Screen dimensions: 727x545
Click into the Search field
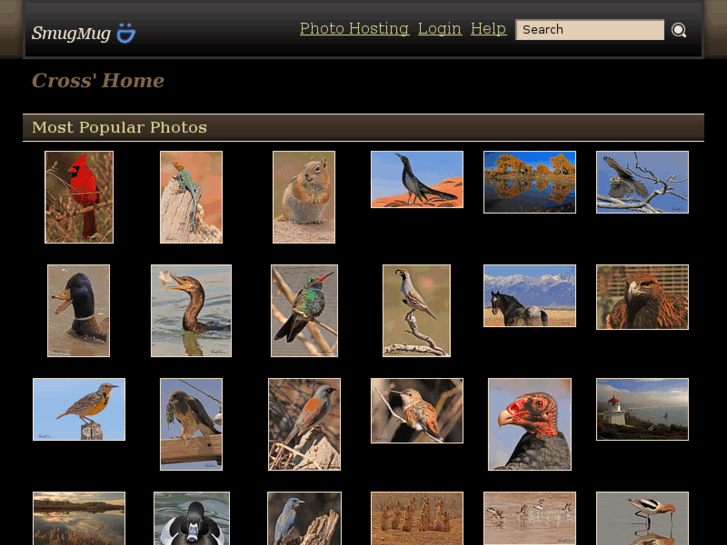[589, 30]
